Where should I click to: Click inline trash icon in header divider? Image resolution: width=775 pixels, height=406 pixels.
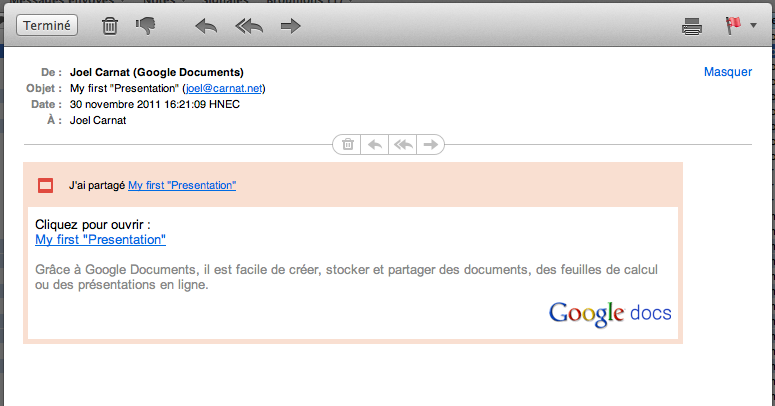(x=347, y=144)
